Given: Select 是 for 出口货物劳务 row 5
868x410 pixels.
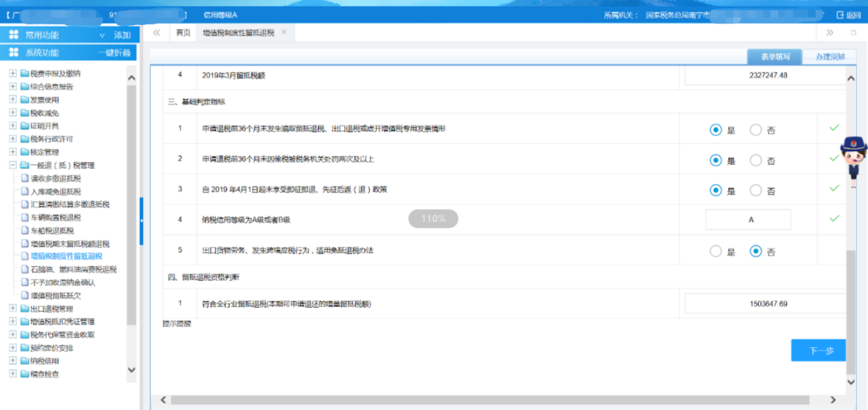Looking at the screenshot, I should 716,251.
